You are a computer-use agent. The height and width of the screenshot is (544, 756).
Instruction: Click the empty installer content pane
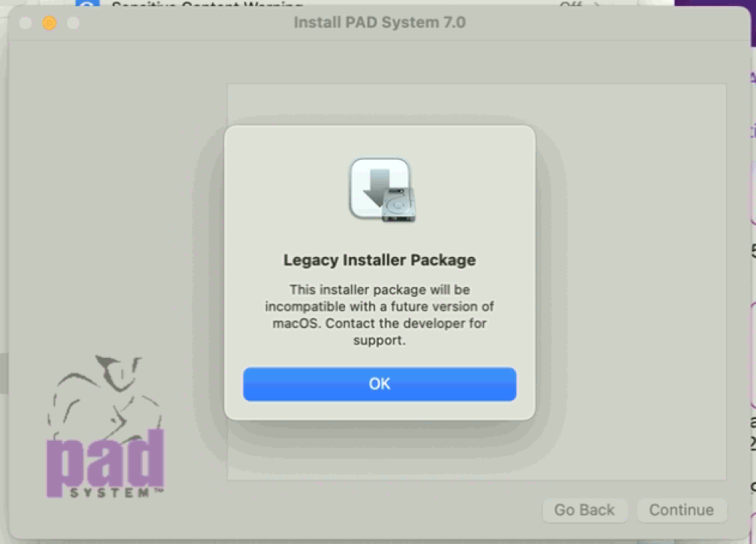pyautogui.click(x=477, y=282)
